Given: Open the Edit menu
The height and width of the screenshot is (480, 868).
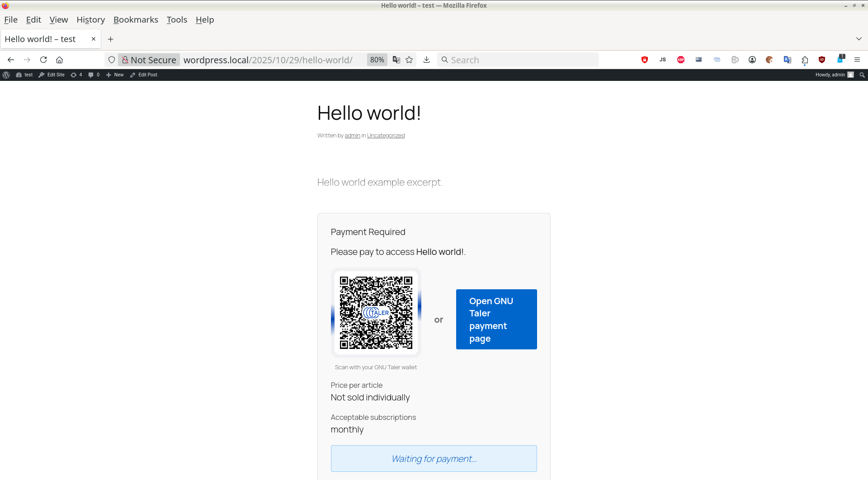Looking at the screenshot, I should click(33, 20).
